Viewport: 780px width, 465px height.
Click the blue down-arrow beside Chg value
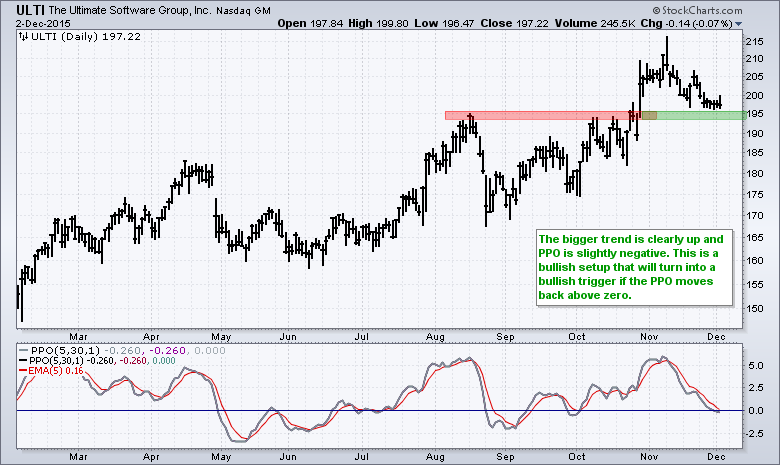[738, 22]
